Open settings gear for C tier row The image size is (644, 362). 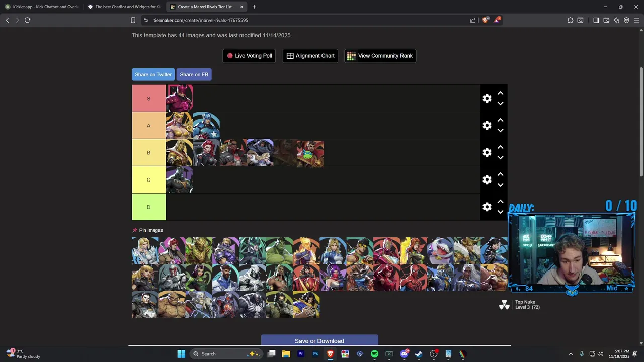point(487,180)
